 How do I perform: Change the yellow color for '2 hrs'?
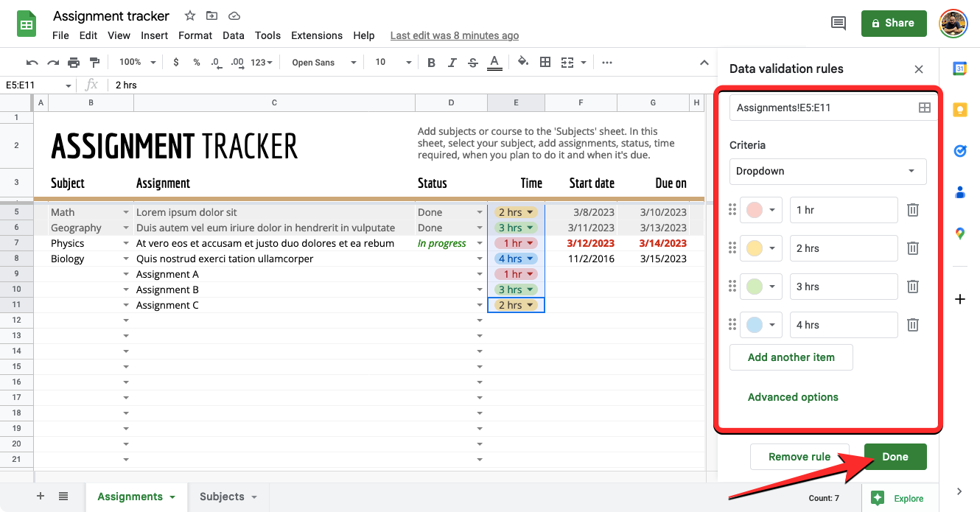click(x=760, y=248)
